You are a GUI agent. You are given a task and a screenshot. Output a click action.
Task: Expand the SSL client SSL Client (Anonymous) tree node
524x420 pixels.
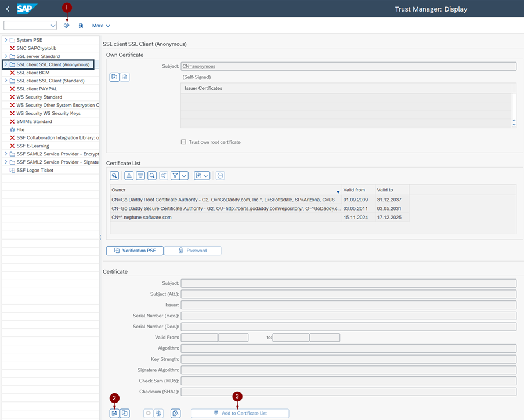[6, 64]
